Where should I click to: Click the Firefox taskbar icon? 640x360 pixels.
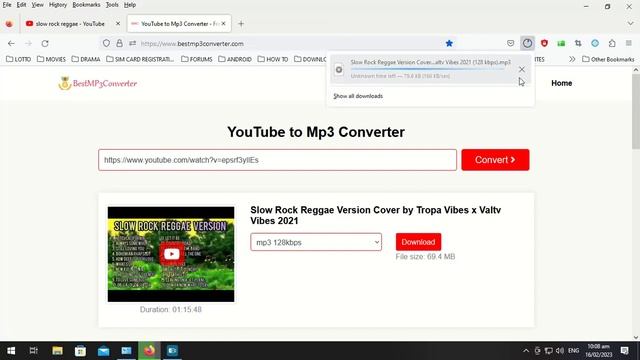click(149, 351)
